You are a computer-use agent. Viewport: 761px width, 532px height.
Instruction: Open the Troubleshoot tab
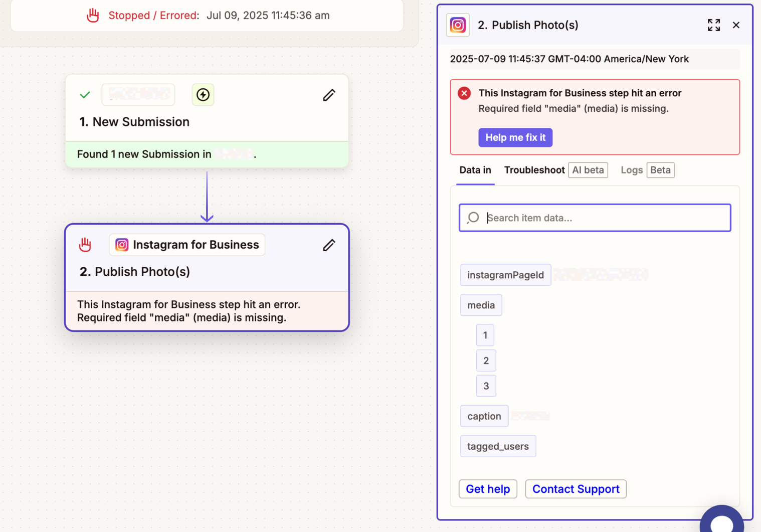[x=534, y=170]
